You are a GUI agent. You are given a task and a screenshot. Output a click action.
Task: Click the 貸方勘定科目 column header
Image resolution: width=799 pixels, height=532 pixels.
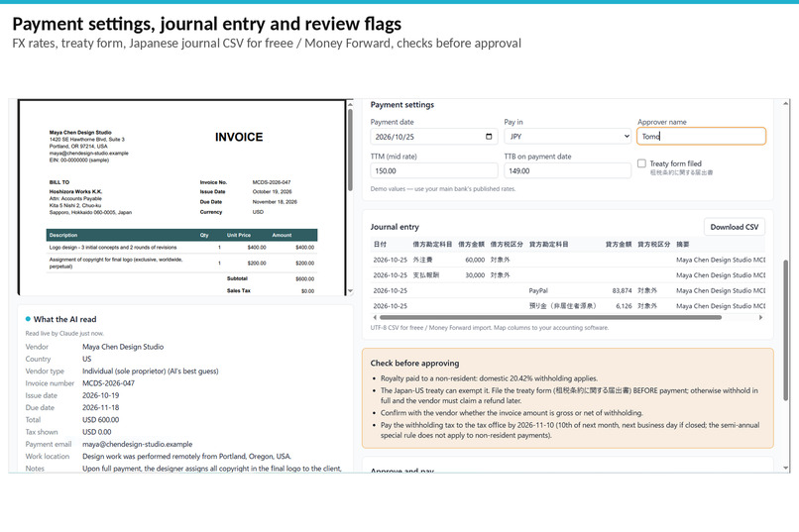point(548,245)
